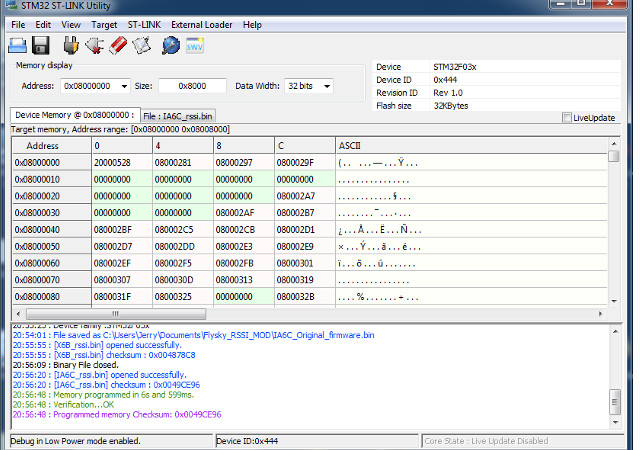
Task: Select cell 080002E3
Action: [x=244, y=247]
